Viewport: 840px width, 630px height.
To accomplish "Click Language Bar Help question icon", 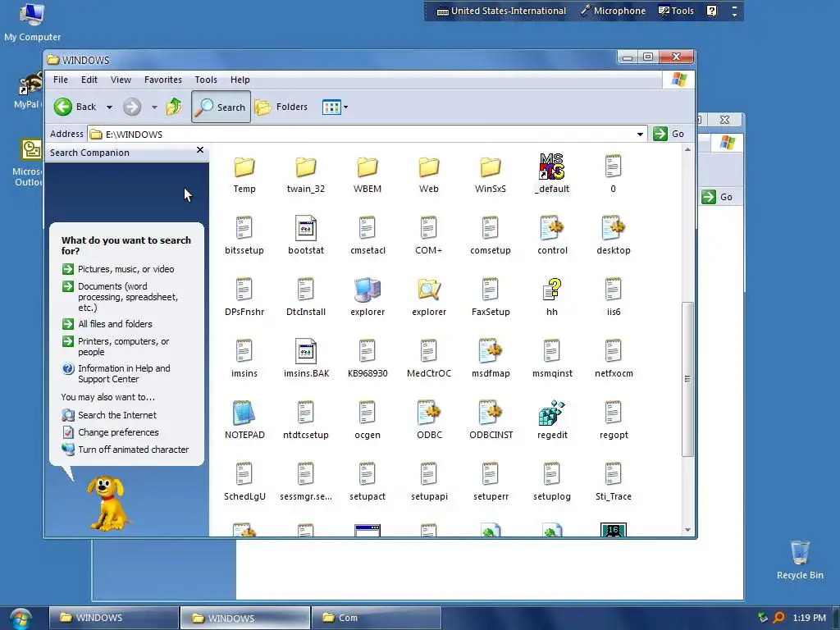I will (711, 11).
